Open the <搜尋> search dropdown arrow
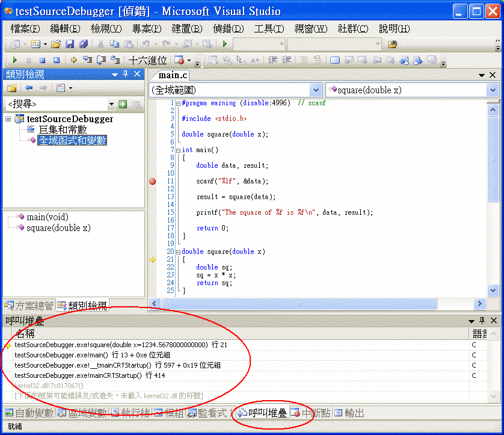The height and width of the screenshot is (435, 504). click(x=111, y=104)
